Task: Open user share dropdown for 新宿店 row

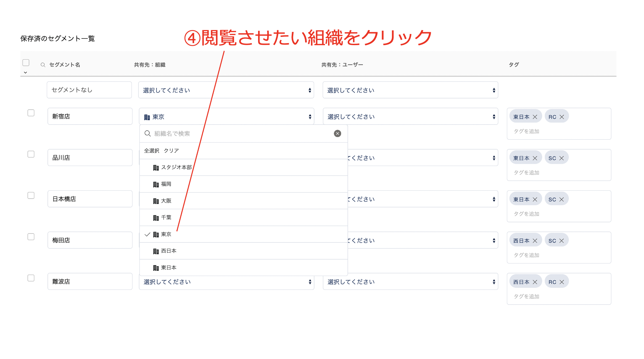Action: coord(410,116)
